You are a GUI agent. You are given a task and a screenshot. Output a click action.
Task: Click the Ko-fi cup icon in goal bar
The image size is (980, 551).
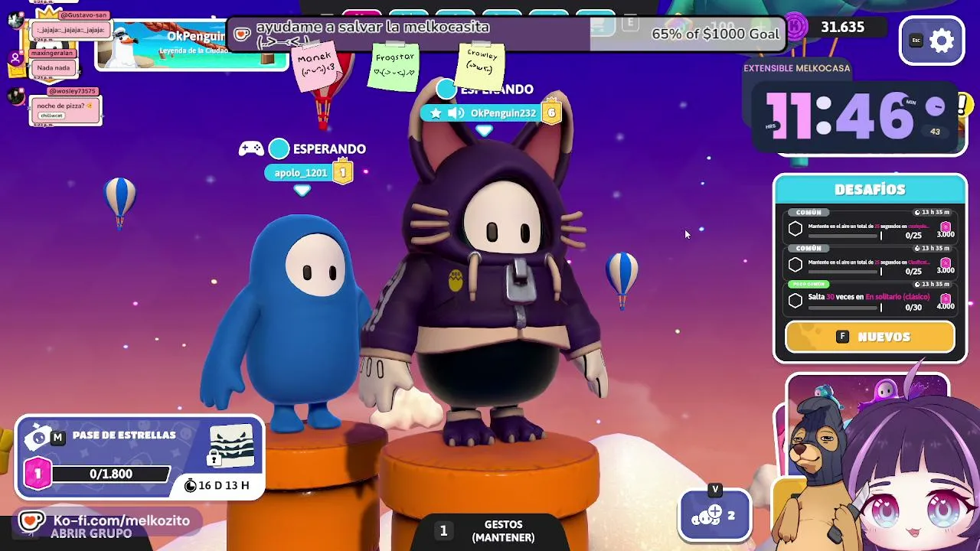click(243, 34)
